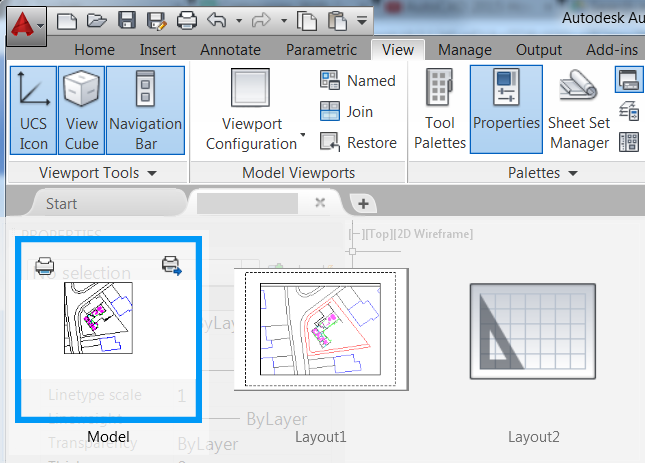Screen dimensions: 645x463
Task: Click the 2D Wireframe visual style control
Action: pos(434,234)
